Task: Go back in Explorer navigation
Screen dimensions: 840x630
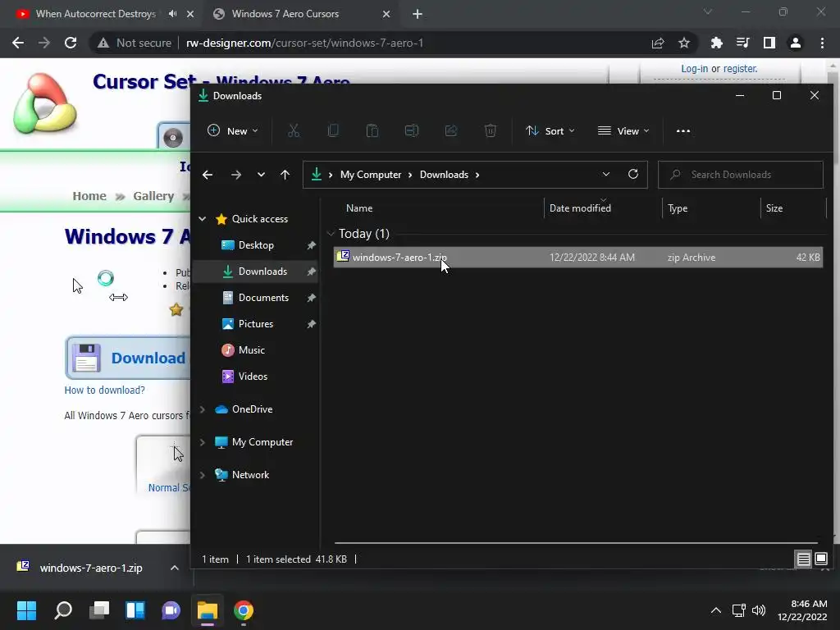Action: [x=208, y=175]
